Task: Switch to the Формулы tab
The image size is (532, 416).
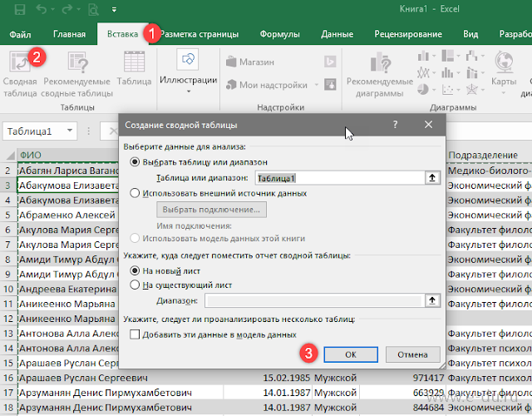Action: coord(280,34)
